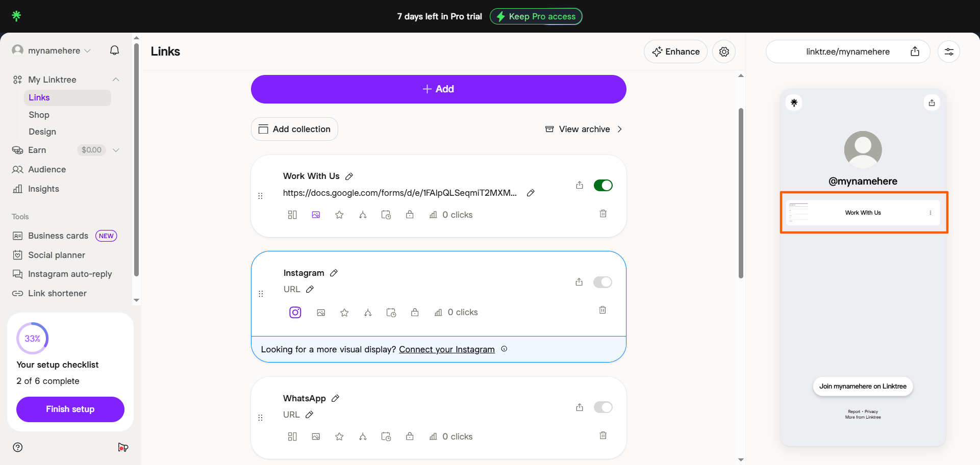Click the profile avatar in preview

863,150
